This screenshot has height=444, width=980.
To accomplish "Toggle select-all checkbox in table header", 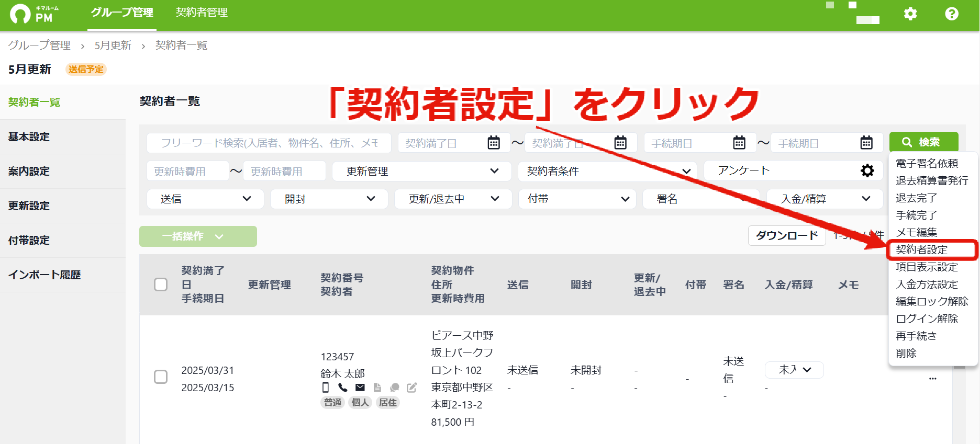I will [161, 284].
